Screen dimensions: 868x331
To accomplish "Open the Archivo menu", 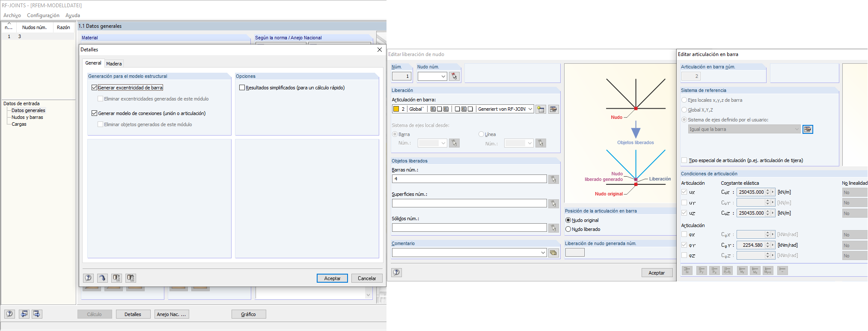I will click(x=12, y=15).
